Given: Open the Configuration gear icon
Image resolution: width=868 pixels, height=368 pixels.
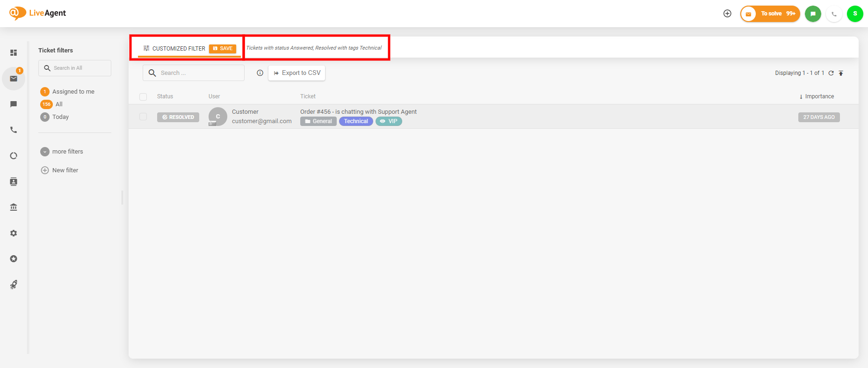Looking at the screenshot, I should (x=14, y=233).
